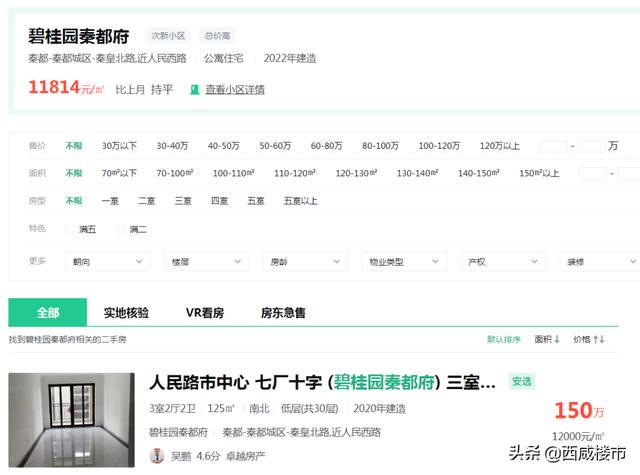Viewport: 640px width, 475px height.
Task: Filter area by 70-100m²
Action: (x=175, y=173)
